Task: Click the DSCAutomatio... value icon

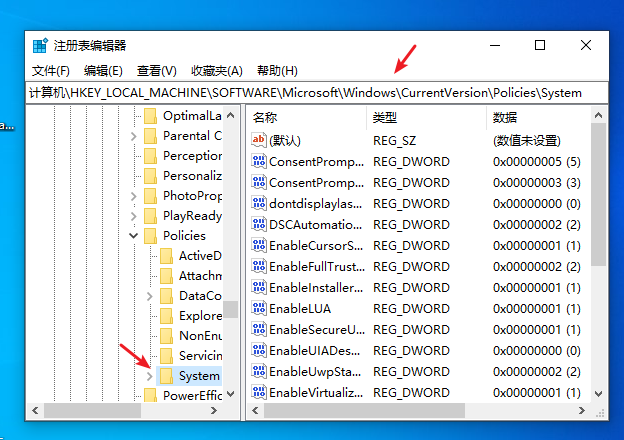Action: (x=259, y=225)
